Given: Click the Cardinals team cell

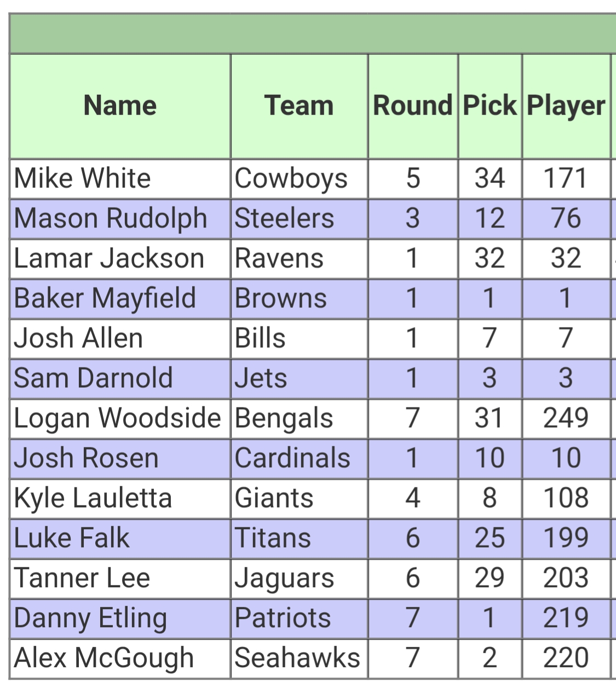Looking at the screenshot, I should [292, 458].
